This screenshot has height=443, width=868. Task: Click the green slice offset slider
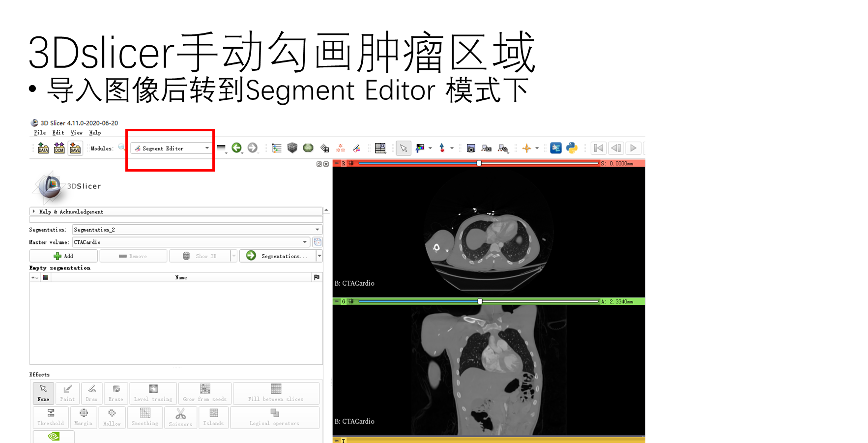479,301
